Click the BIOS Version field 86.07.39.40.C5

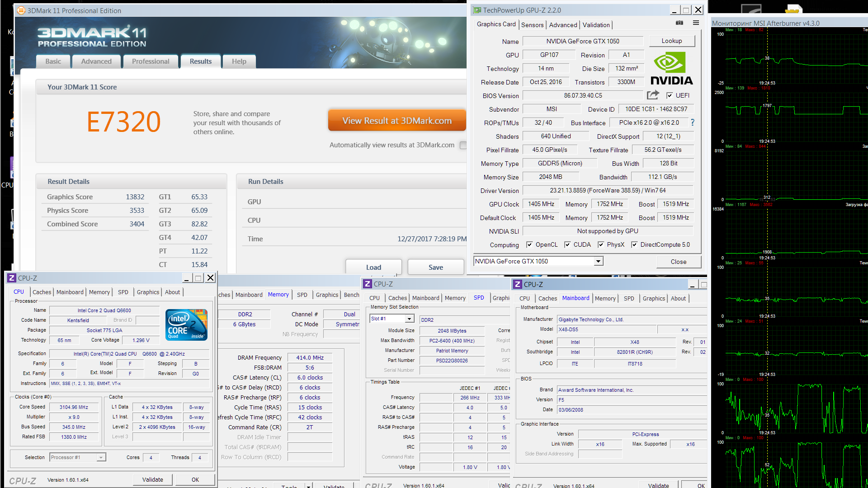coord(583,95)
